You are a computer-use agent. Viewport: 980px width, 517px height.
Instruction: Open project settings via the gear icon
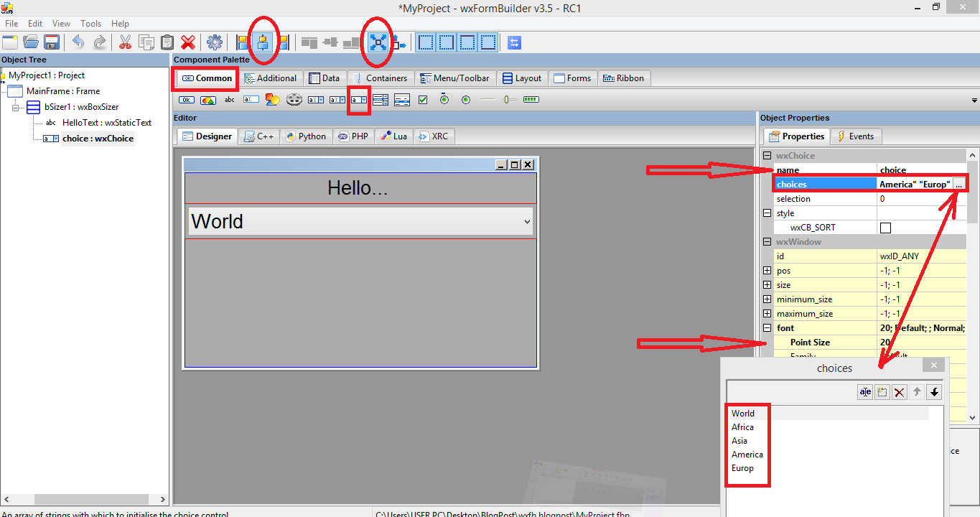coord(214,42)
